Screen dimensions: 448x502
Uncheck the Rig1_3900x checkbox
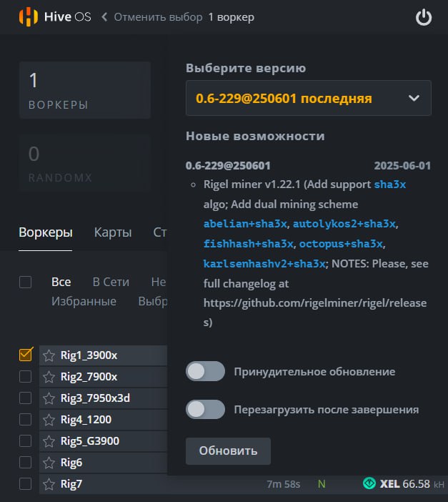pos(25,355)
